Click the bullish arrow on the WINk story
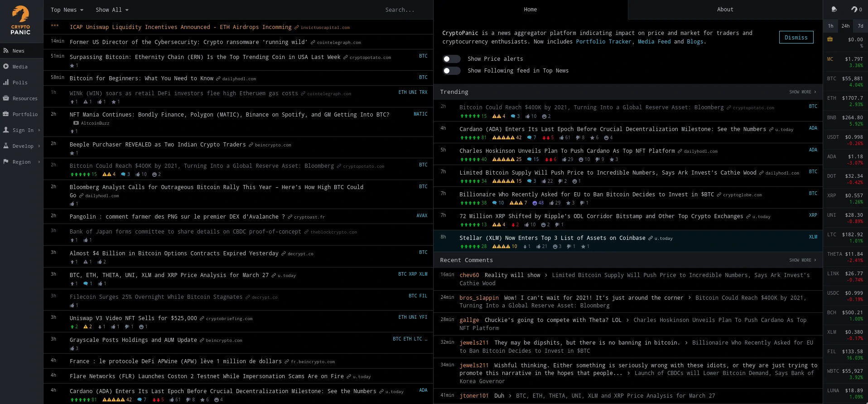Screen dimensions: 868x404 click(x=72, y=102)
